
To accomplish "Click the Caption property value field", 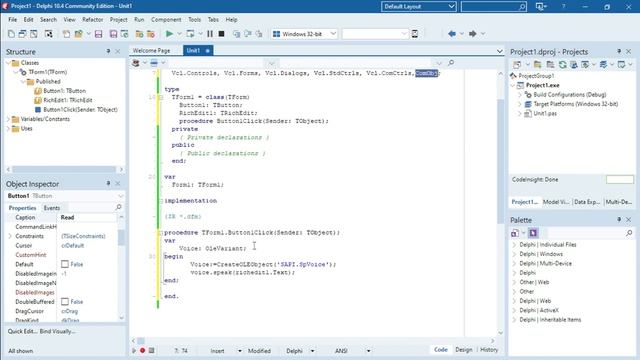I will 88,218.
